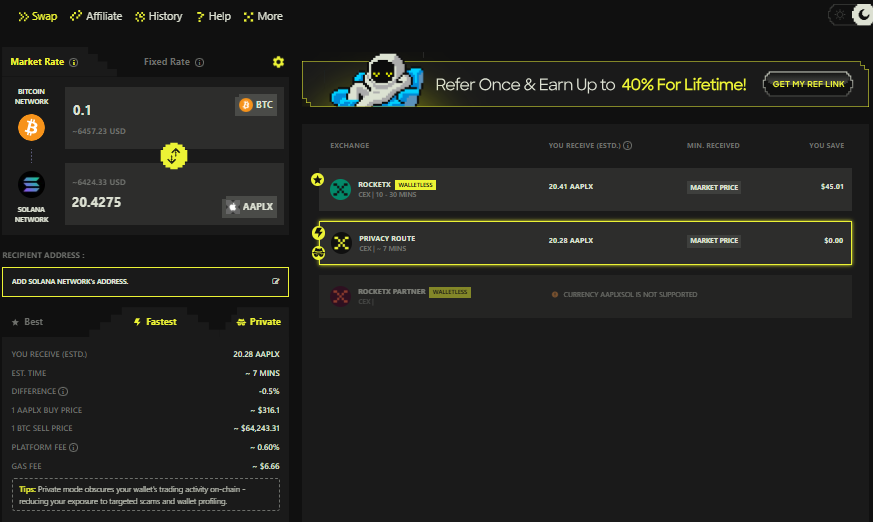The width and height of the screenshot is (873, 522).
Task: Click the Solana recipient address field
Action: [145, 282]
